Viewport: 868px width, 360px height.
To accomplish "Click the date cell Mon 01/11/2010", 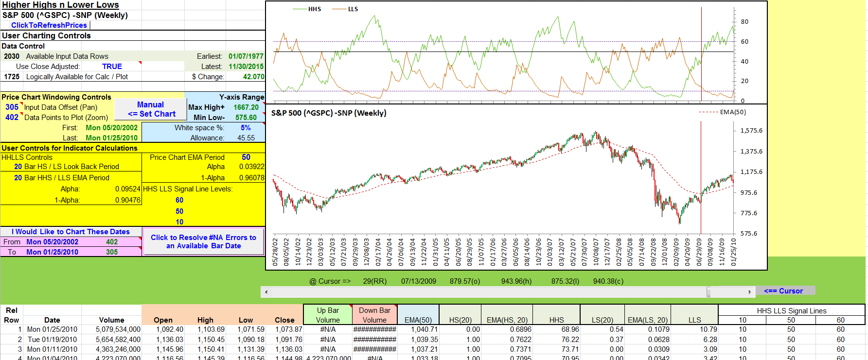I will coord(52,349).
